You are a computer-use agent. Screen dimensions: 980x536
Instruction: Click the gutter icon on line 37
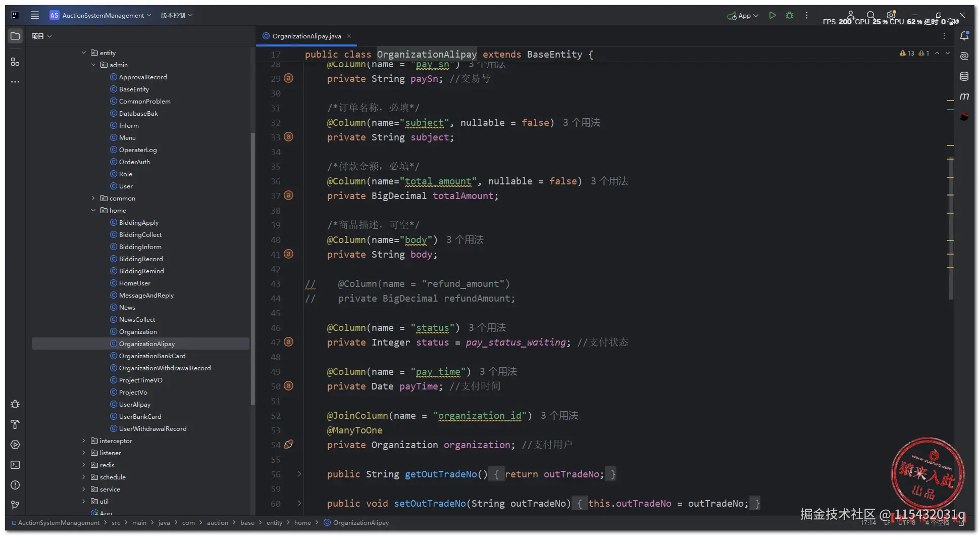coord(288,196)
